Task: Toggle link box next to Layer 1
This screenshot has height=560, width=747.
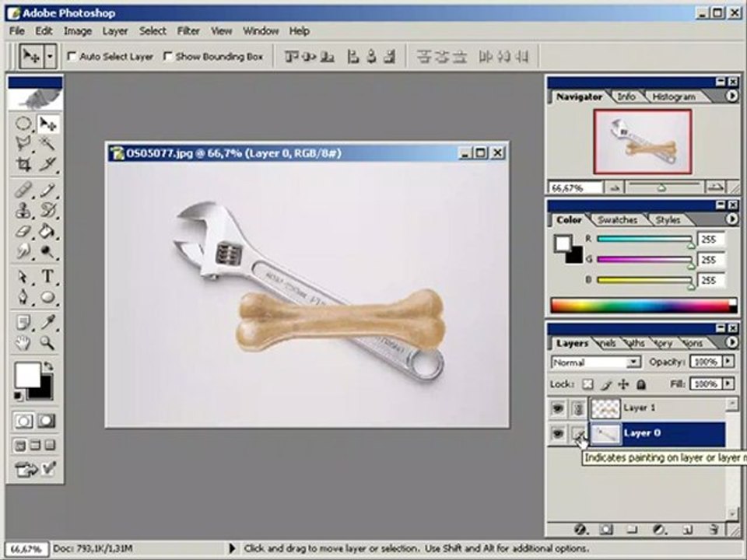Action: 579,408
